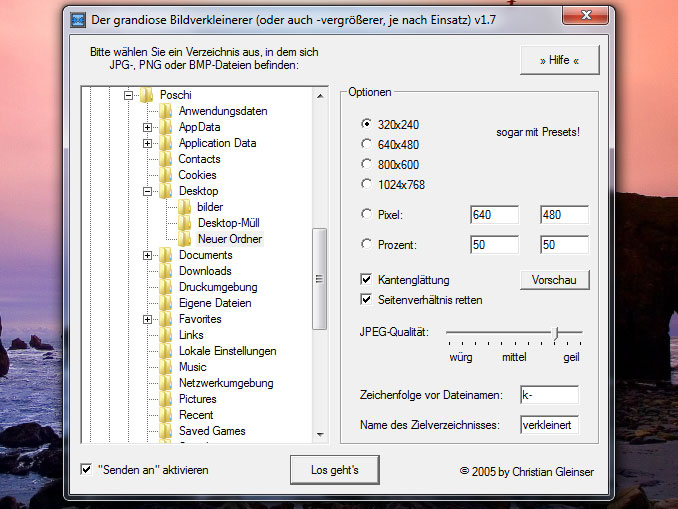Select the Prozent size option
Image resolution: width=678 pixels, height=509 pixels.
click(x=366, y=244)
